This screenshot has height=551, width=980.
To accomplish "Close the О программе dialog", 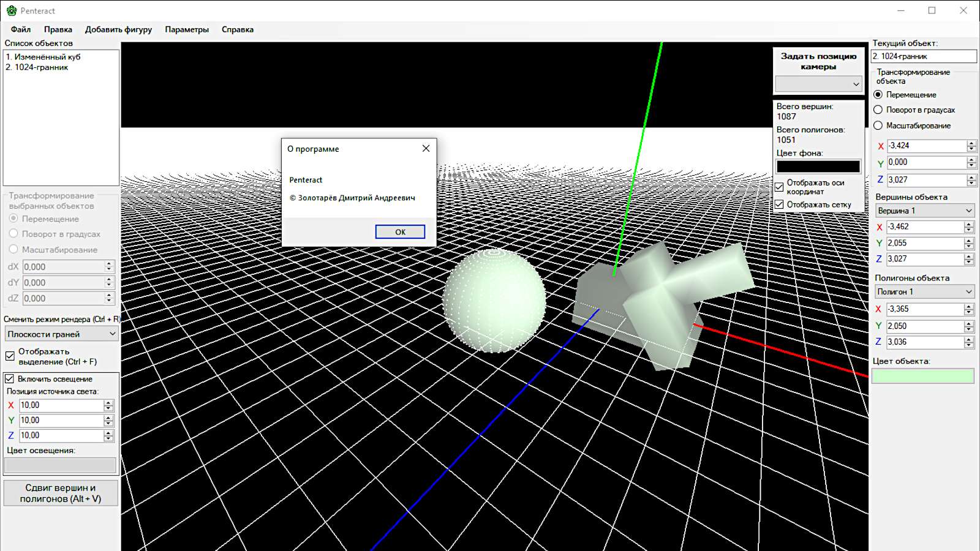I will [x=426, y=149].
